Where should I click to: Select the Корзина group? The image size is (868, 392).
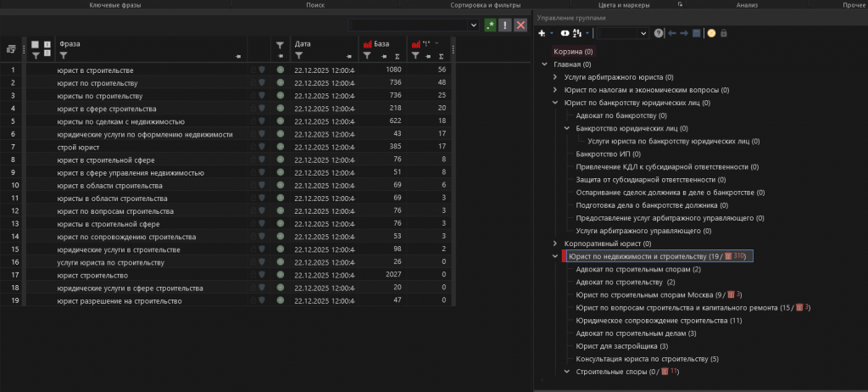coord(572,52)
